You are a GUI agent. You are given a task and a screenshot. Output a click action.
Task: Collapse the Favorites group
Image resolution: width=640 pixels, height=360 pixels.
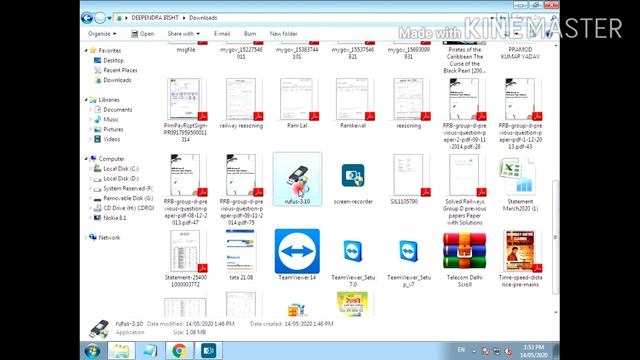pyautogui.click(x=86, y=51)
